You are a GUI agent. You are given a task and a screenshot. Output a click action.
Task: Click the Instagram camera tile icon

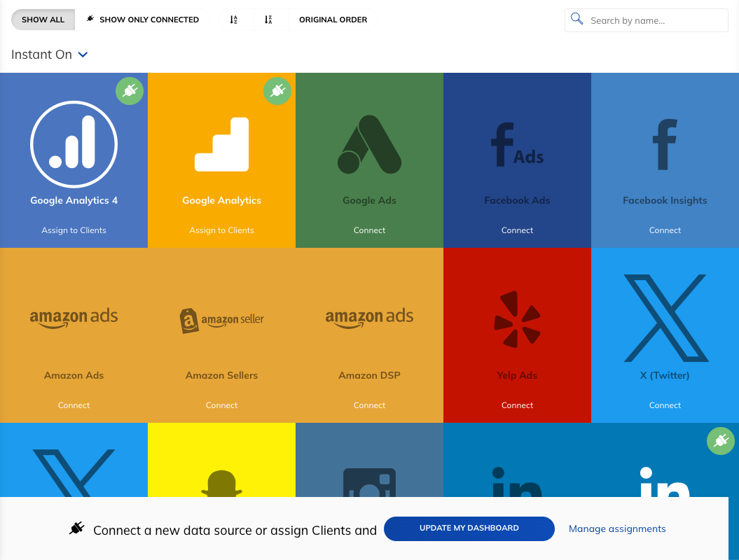click(370, 482)
